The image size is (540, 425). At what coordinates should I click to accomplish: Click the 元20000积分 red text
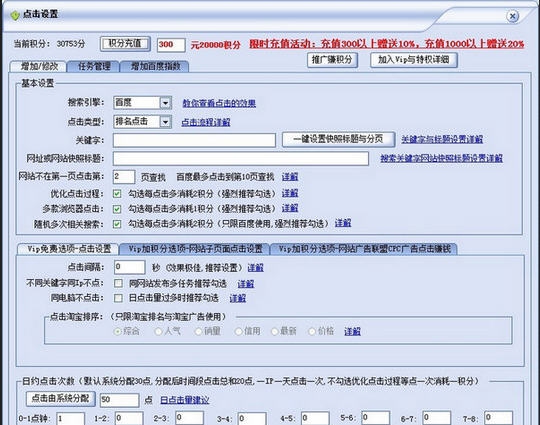(216, 45)
